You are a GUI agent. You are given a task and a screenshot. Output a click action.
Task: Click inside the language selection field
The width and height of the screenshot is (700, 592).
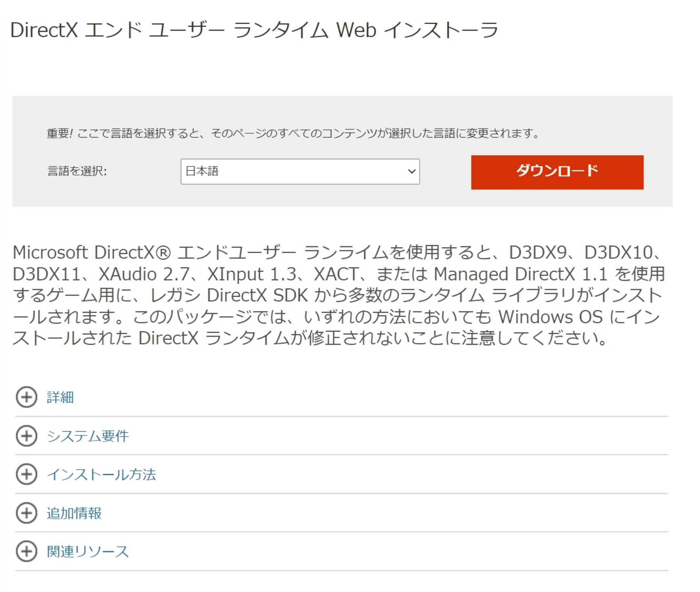(300, 172)
